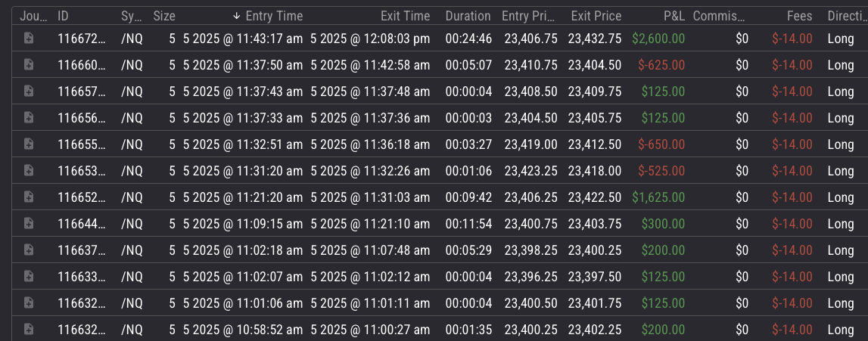Click journal icon for 11:02:18 am entry
868x341 pixels.
(29, 250)
